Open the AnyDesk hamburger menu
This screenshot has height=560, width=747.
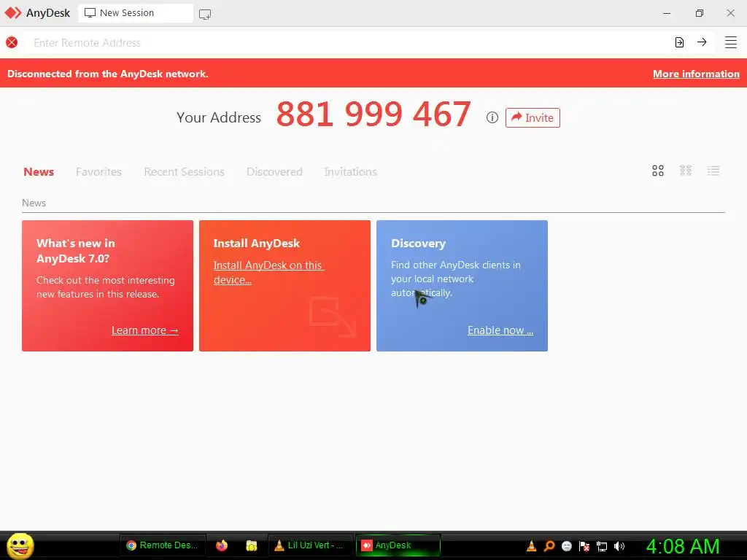(x=731, y=42)
